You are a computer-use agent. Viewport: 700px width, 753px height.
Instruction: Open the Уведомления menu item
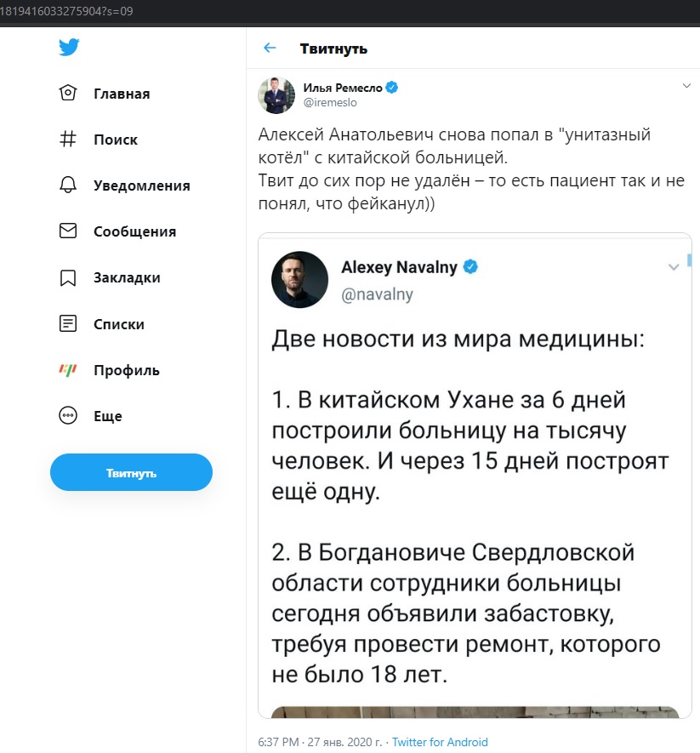pyautogui.click(x=141, y=185)
